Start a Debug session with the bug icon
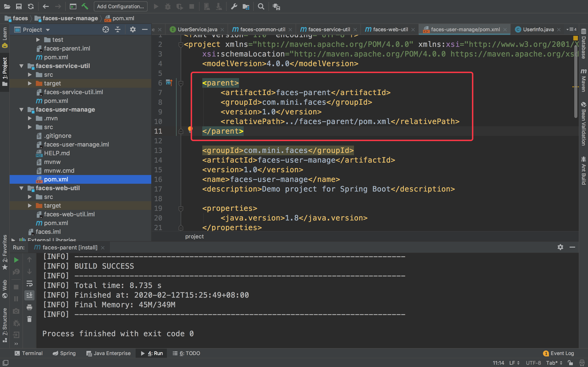Screen dimensions: 588x367 click(168, 7)
